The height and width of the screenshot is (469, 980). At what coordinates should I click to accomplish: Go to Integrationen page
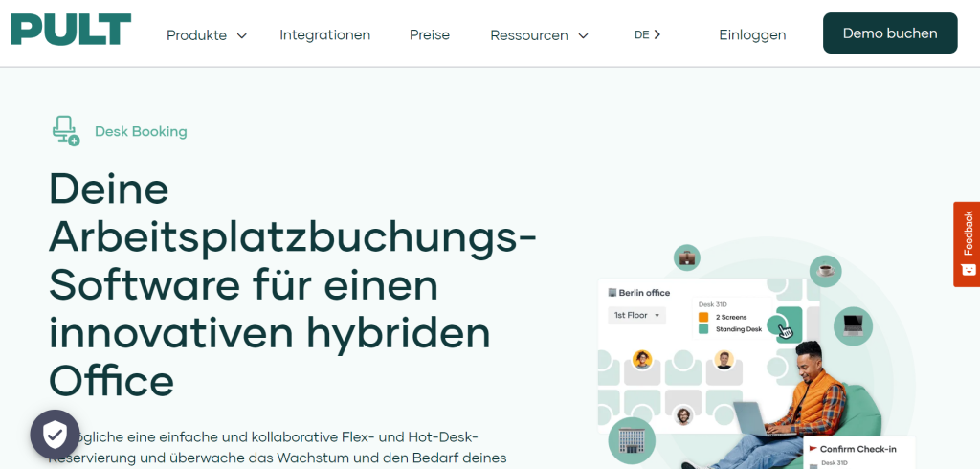(325, 35)
